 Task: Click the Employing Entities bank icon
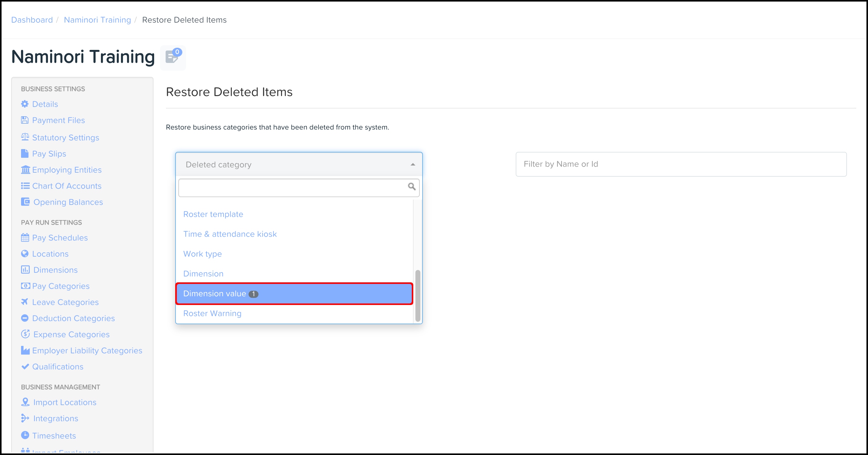coord(25,169)
